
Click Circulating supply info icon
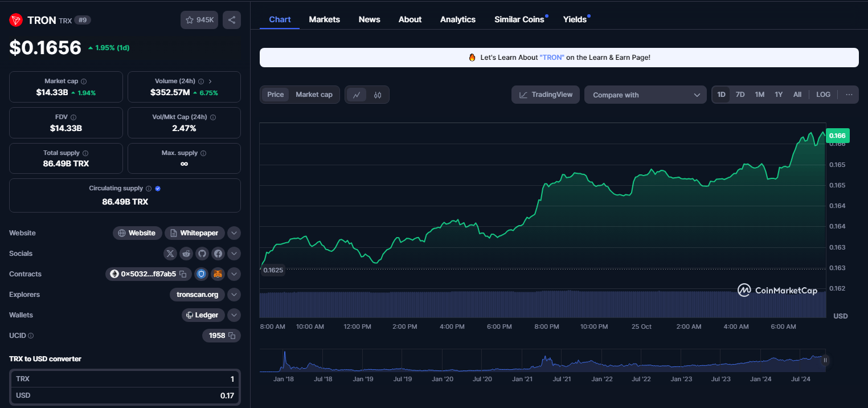149,189
